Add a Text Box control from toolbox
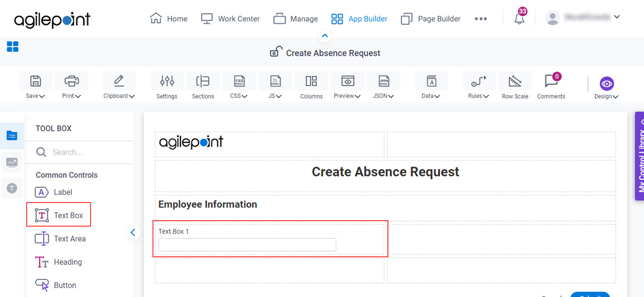644x297 pixels. tap(59, 215)
